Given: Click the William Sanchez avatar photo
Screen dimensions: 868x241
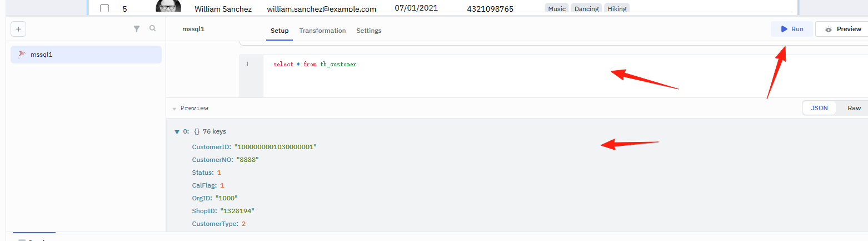Looking at the screenshot, I should [x=168, y=6].
